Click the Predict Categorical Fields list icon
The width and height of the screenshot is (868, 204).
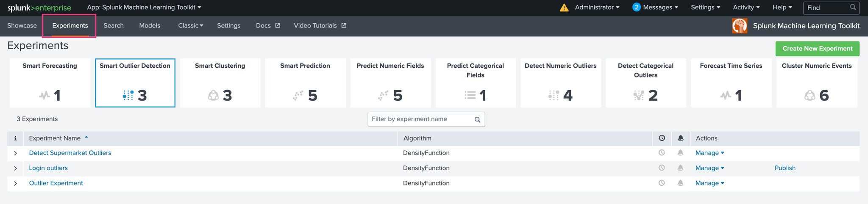click(470, 96)
